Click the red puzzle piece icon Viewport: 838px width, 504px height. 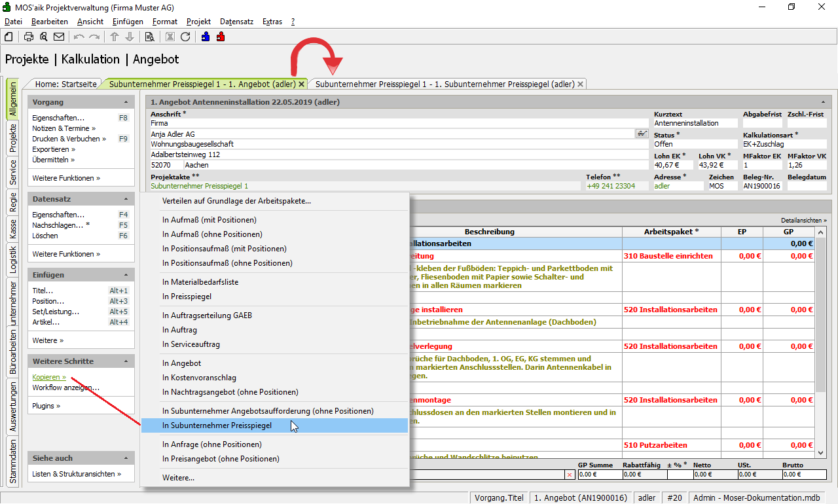click(221, 37)
